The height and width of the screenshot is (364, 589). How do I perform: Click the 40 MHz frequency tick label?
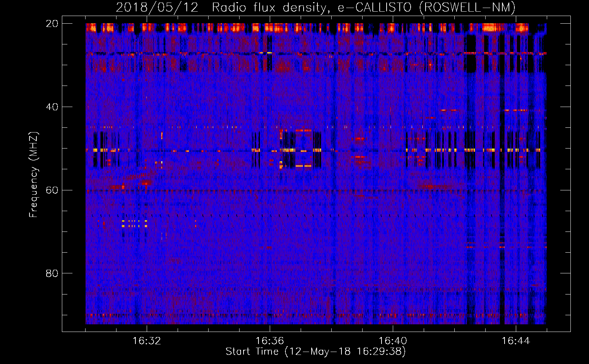(x=52, y=107)
